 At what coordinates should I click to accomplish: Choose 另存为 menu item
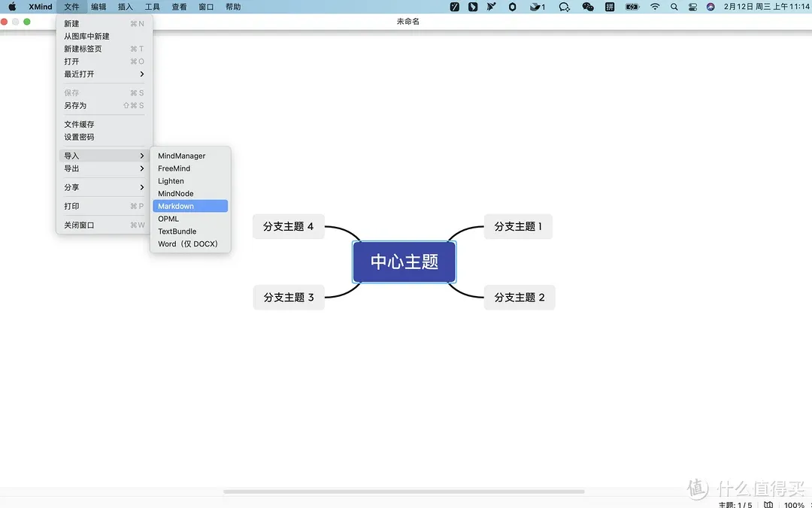104,105
